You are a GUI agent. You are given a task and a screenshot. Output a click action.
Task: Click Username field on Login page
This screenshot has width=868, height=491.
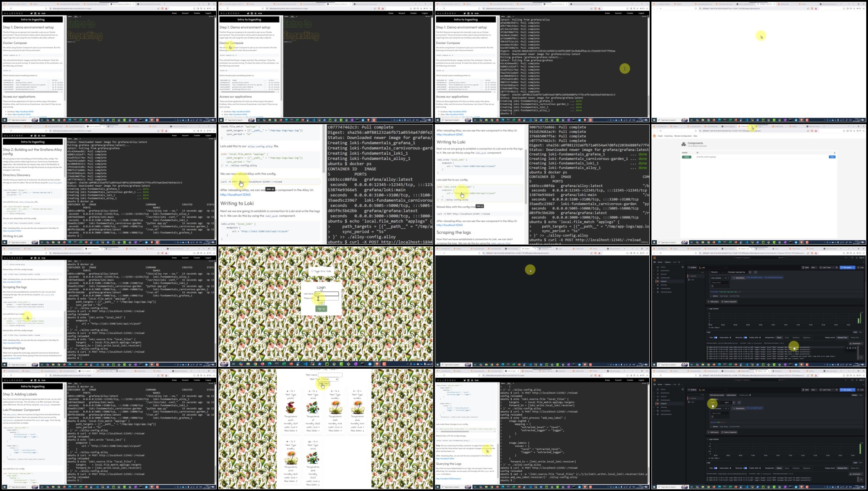point(326,294)
